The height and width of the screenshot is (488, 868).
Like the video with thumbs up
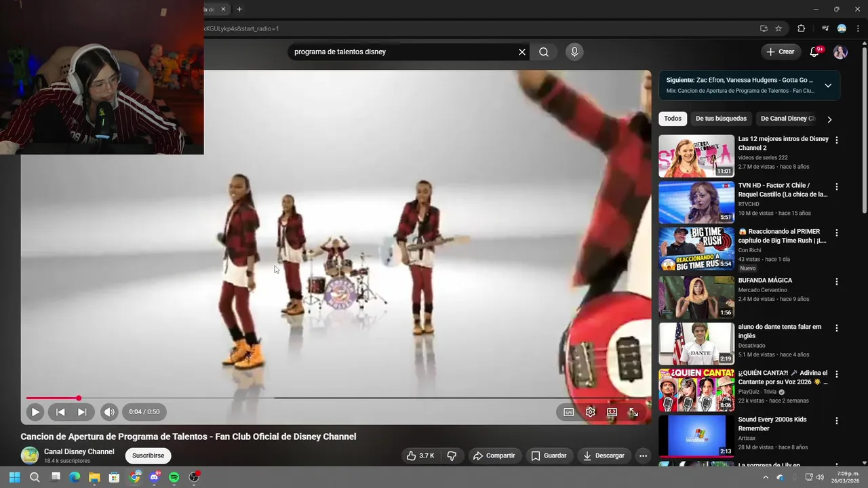[420, 455]
